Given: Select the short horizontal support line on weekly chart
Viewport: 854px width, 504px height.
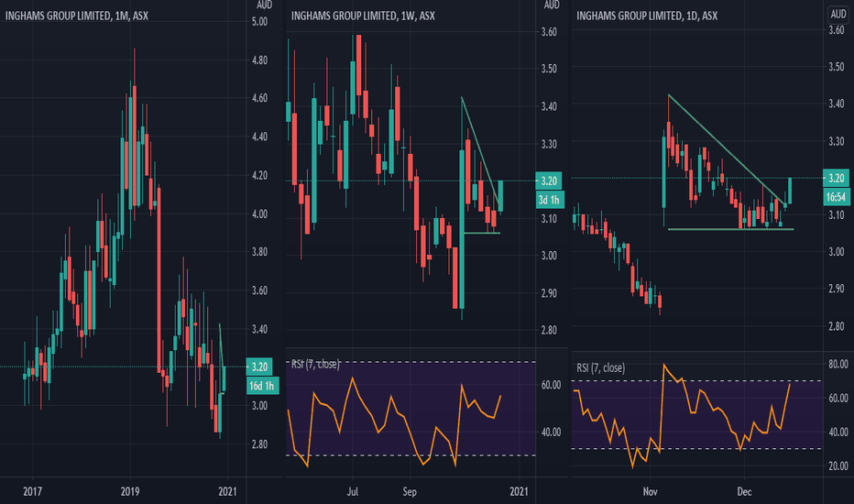Looking at the screenshot, I should point(481,233).
